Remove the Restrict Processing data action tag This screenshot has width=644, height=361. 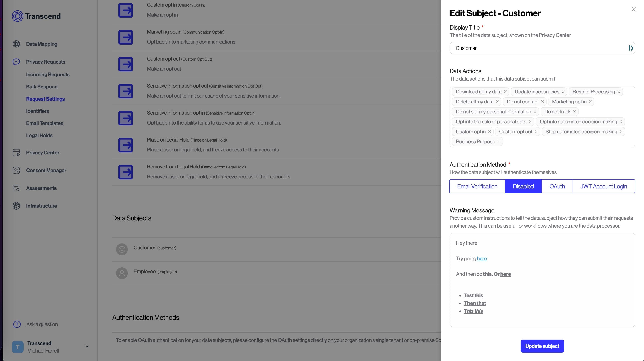(x=619, y=92)
